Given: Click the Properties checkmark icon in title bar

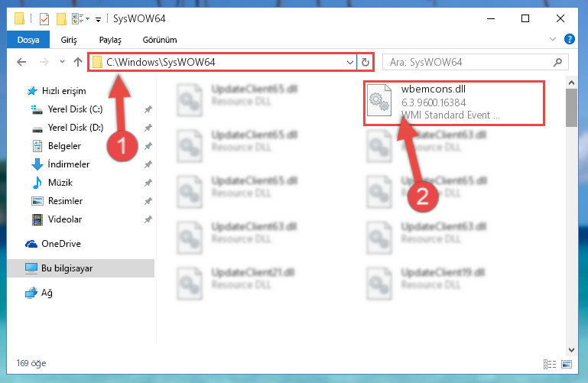Looking at the screenshot, I should [x=44, y=18].
